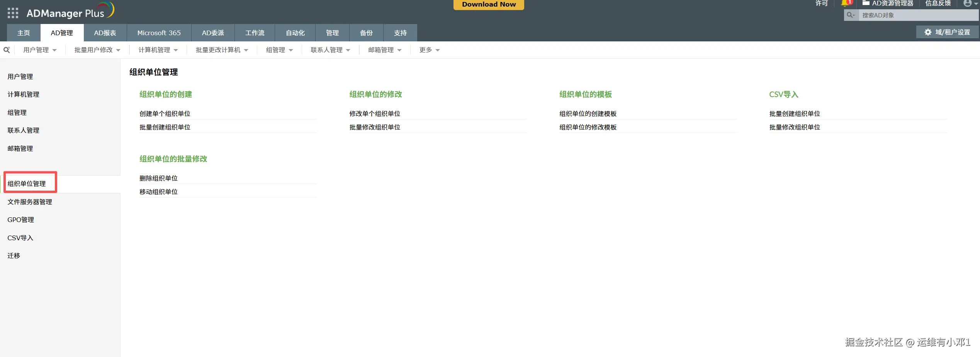This screenshot has width=980, height=357.
Task: Open 组管理 in the left sidebar
Action: [17, 113]
